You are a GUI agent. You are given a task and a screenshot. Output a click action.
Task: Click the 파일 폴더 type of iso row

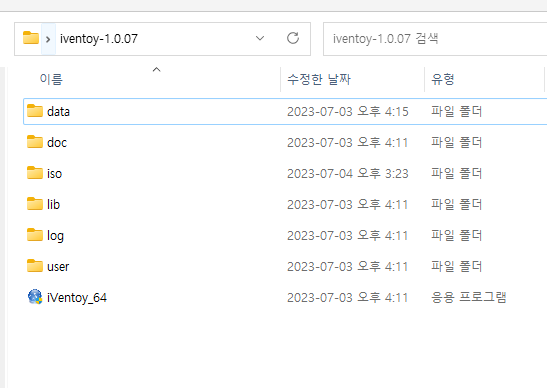click(457, 173)
